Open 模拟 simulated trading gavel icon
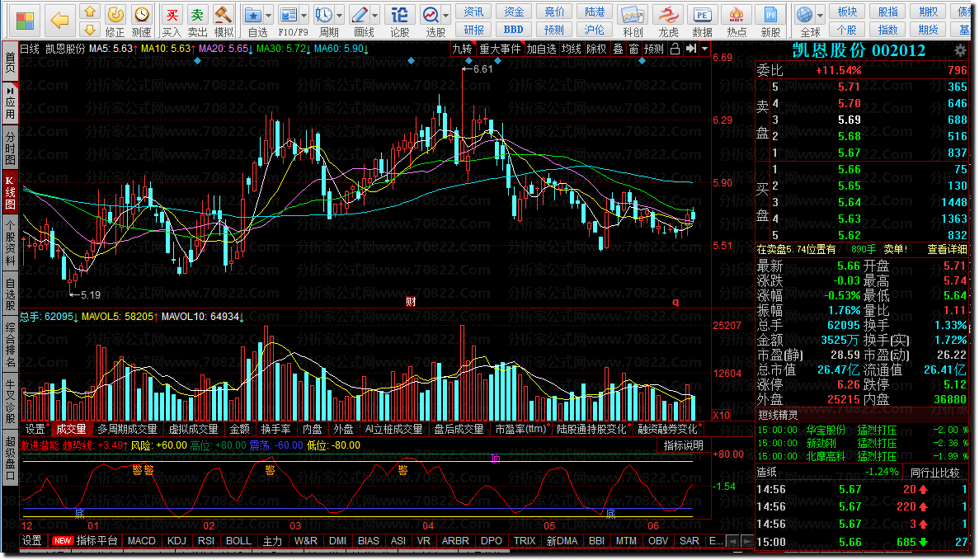Image resolution: width=979 pixels, height=560 pixels. click(223, 14)
